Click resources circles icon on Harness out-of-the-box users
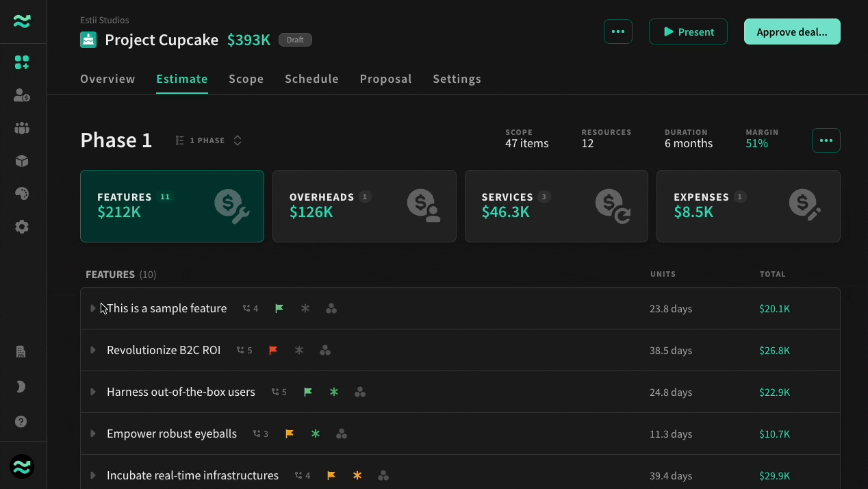868x489 pixels. [360, 392]
